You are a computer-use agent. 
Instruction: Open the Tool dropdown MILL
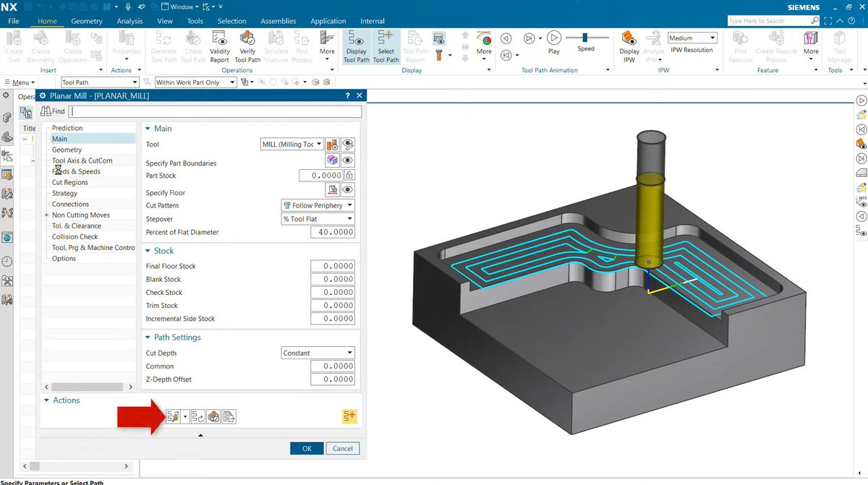[292, 145]
